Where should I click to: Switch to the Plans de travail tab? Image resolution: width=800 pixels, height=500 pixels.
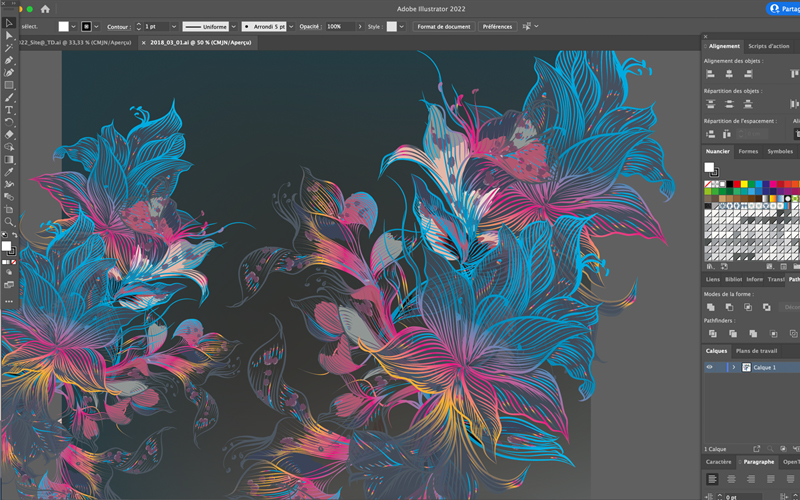[757, 351]
